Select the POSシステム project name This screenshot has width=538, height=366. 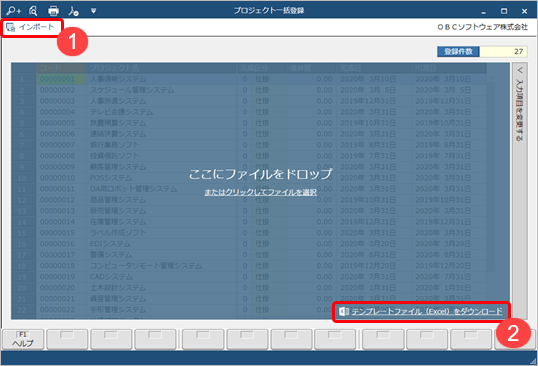click(111, 178)
